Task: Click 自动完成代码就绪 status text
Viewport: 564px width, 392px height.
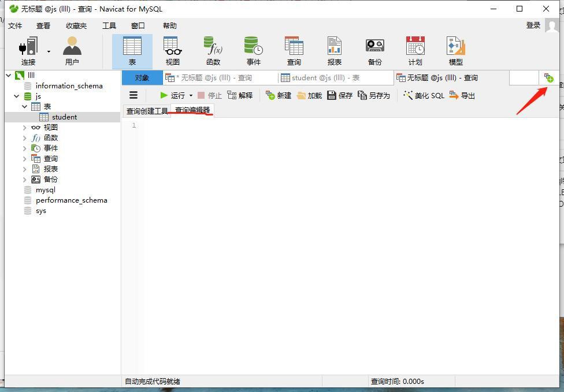Action: pyautogui.click(x=153, y=381)
